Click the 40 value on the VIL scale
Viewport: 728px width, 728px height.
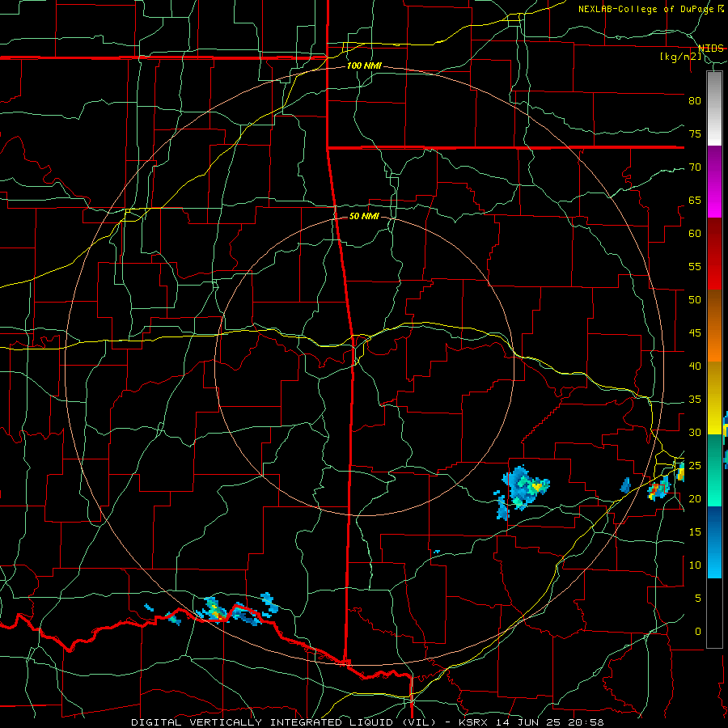695,366
